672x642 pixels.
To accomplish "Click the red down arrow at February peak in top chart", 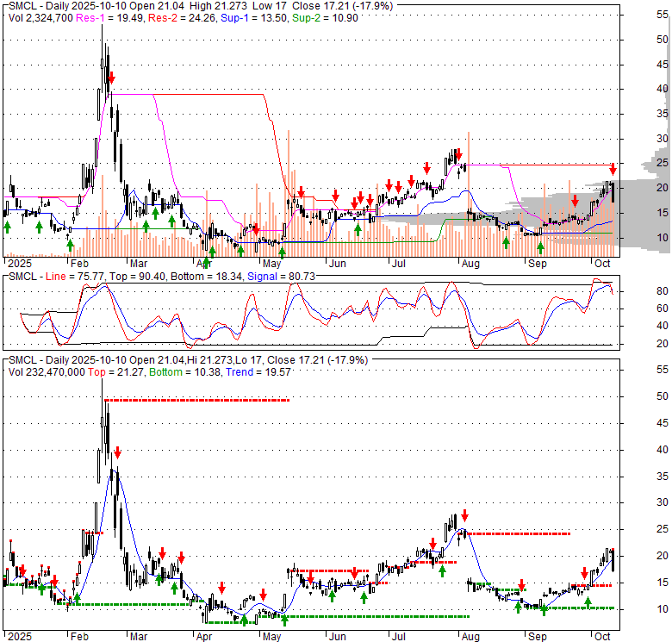I will tap(111, 78).
